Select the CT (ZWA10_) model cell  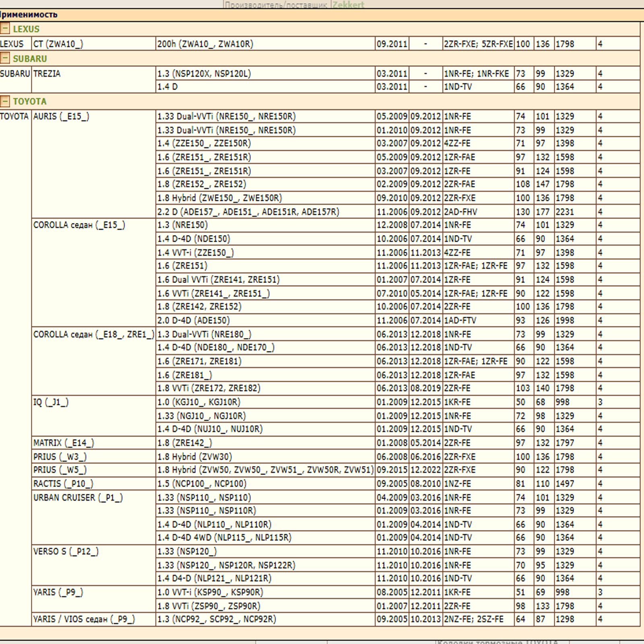coord(58,44)
